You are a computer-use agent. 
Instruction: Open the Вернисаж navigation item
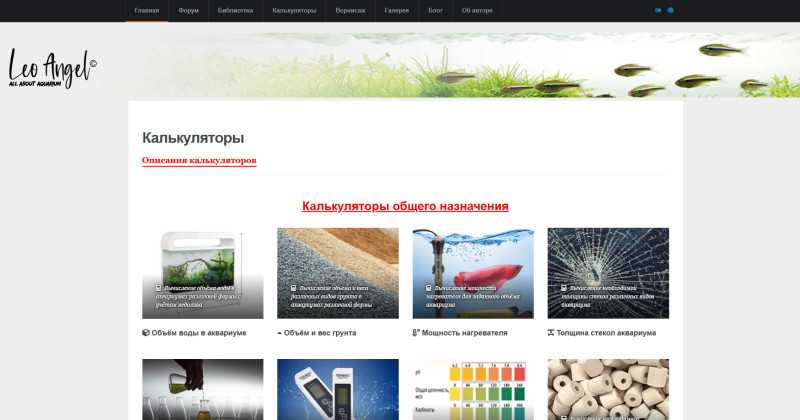(x=351, y=10)
